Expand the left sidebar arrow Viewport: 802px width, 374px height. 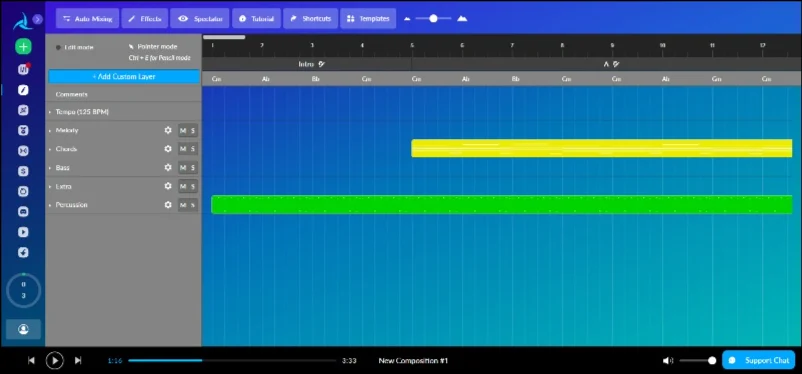(37, 19)
